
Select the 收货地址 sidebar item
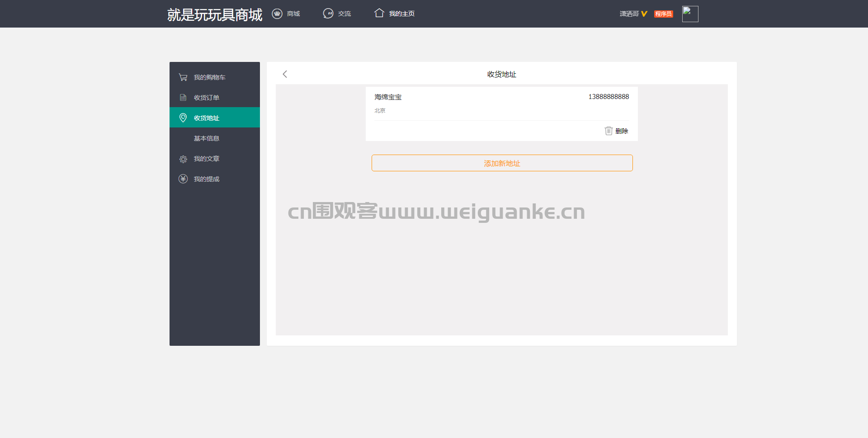215,118
